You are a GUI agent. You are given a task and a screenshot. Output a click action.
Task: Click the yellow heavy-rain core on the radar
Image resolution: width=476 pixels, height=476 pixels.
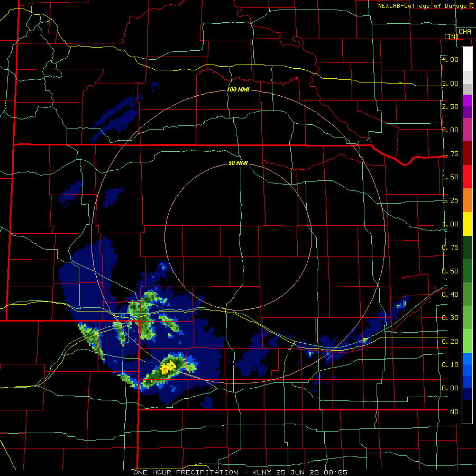pos(168,368)
